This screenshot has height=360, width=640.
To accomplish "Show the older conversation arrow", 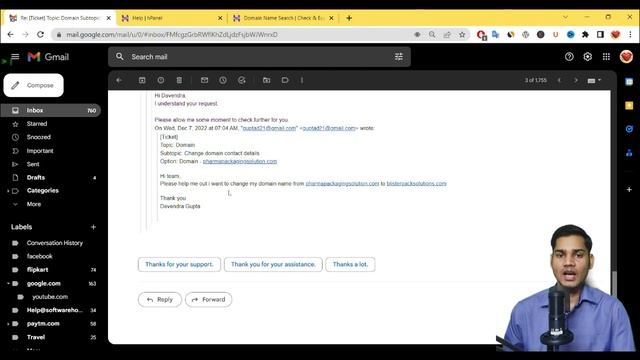I will (576, 80).
